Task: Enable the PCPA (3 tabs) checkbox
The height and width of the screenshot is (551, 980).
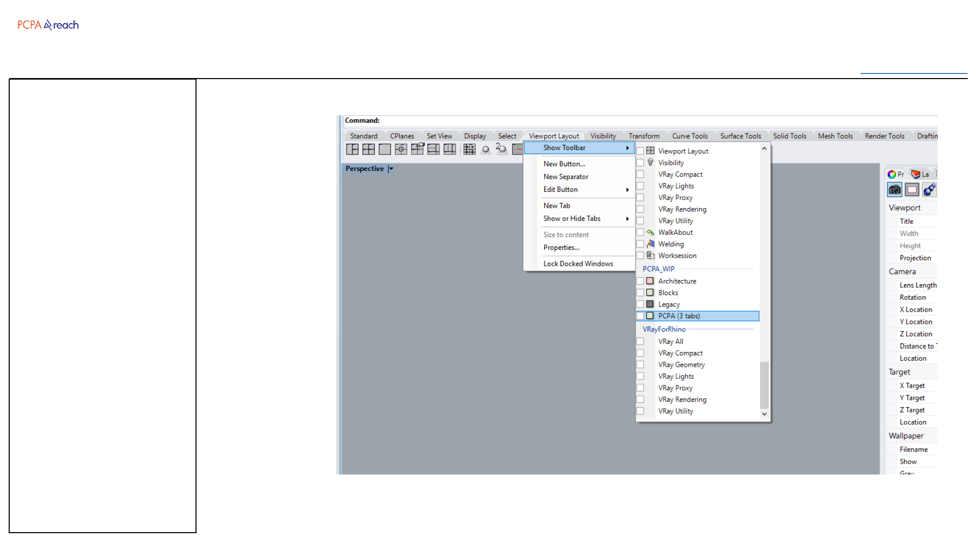Action: pyautogui.click(x=640, y=316)
